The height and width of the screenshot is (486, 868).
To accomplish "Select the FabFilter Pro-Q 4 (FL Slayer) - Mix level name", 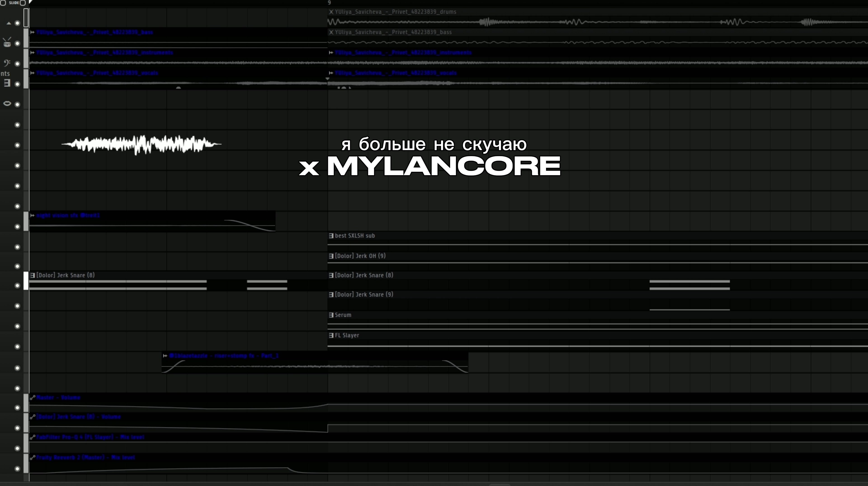I will click(90, 437).
